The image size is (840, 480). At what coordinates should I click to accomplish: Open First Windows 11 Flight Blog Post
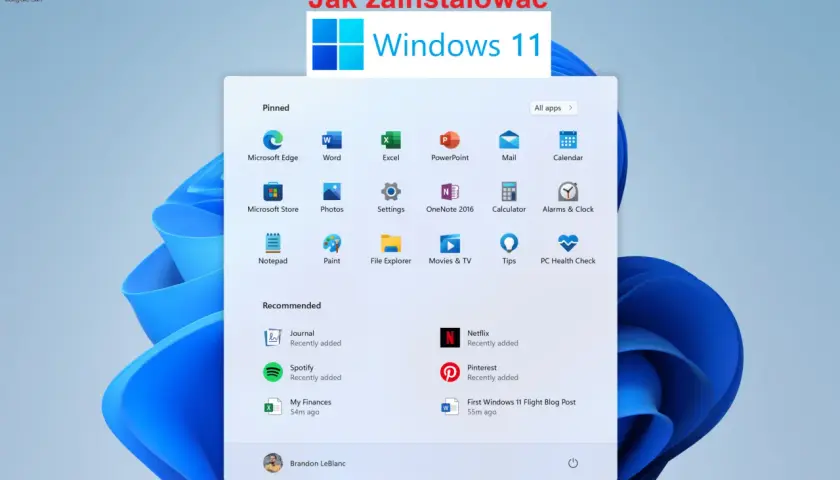point(508,406)
